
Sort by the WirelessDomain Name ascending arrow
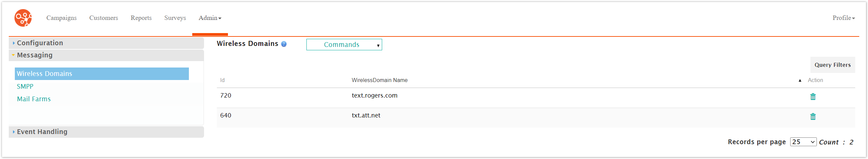(x=800, y=80)
